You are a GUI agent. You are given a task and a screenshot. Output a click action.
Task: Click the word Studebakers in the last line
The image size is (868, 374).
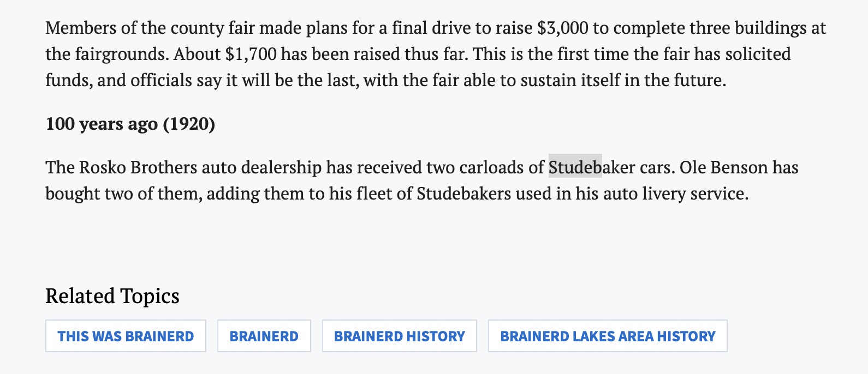tap(464, 193)
